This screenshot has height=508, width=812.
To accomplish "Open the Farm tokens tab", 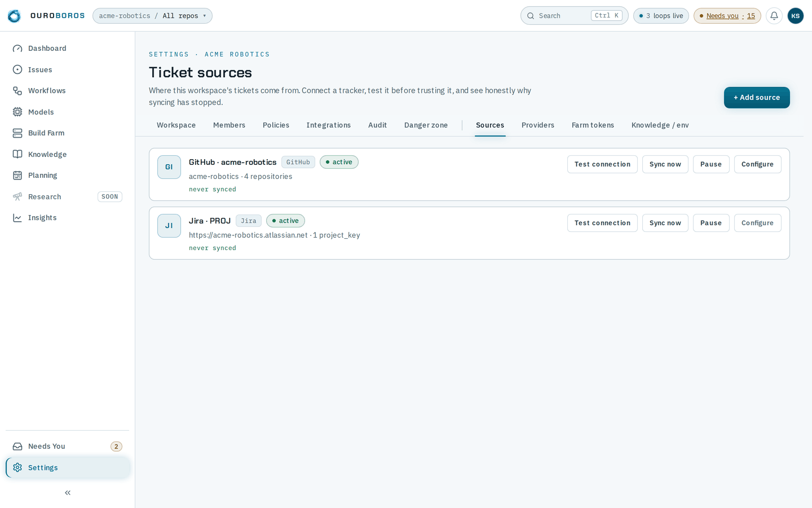I will click(593, 125).
